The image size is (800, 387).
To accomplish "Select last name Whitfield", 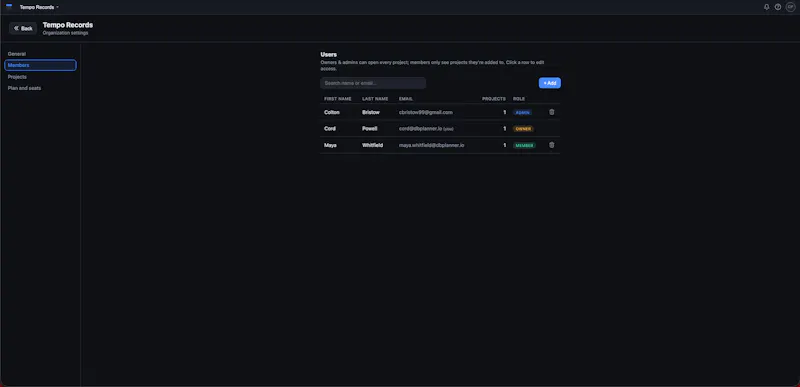I will point(372,145).
